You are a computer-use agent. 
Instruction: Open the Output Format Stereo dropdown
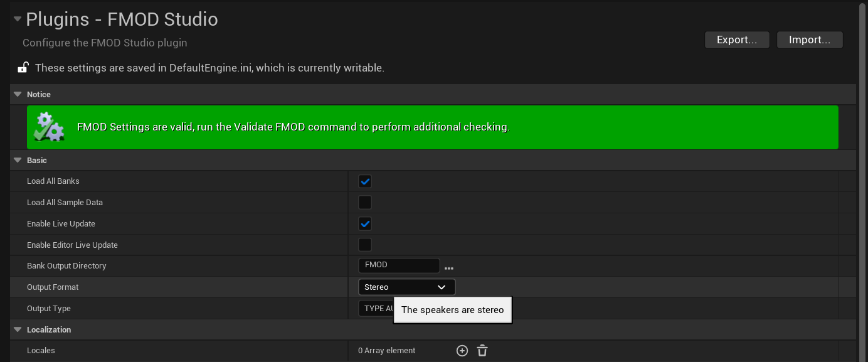pos(407,287)
